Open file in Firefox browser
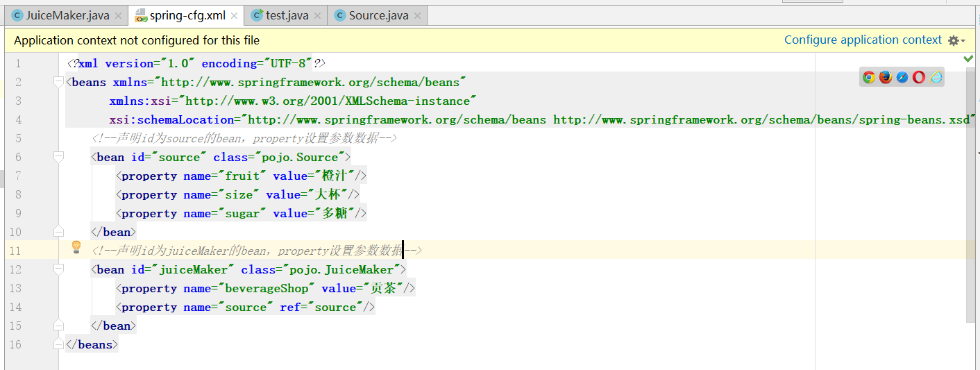980x370 pixels. pyautogui.click(x=886, y=78)
